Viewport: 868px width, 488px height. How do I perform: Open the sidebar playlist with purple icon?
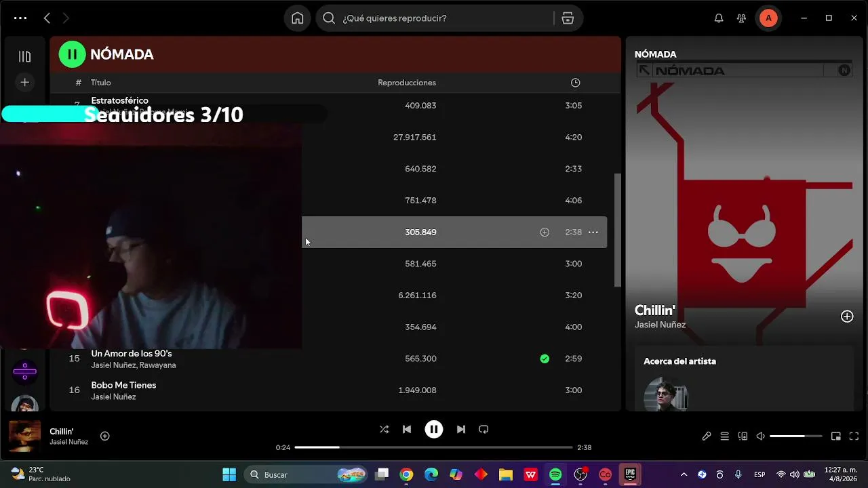click(x=24, y=371)
